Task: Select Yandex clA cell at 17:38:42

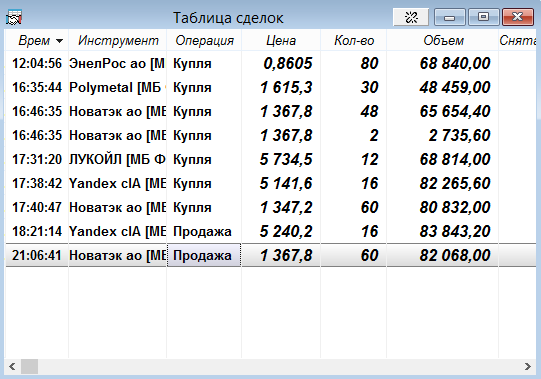Action: coord(117,183)
